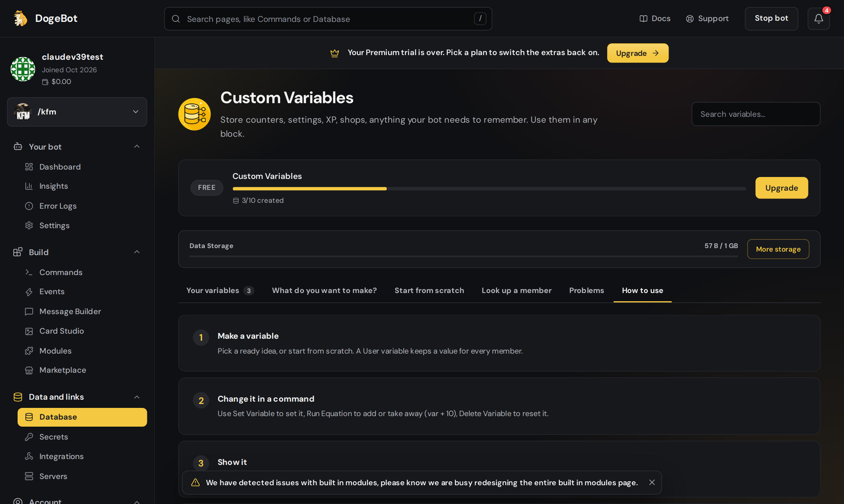Click the Custom Variables header database icon
This screenshot has height=504, width=844.
click(x=195, y=114)
